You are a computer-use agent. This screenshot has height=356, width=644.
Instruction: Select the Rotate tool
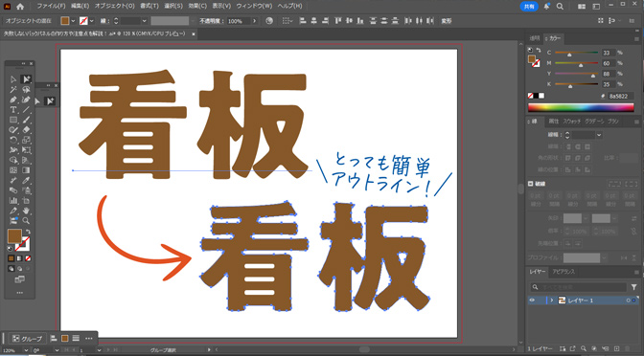[x=13, y=141]
